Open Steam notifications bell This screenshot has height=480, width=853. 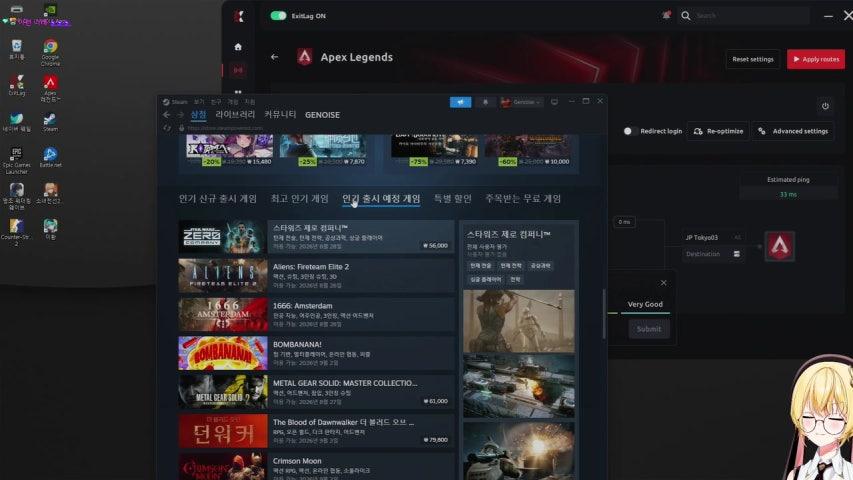point(485,102)
